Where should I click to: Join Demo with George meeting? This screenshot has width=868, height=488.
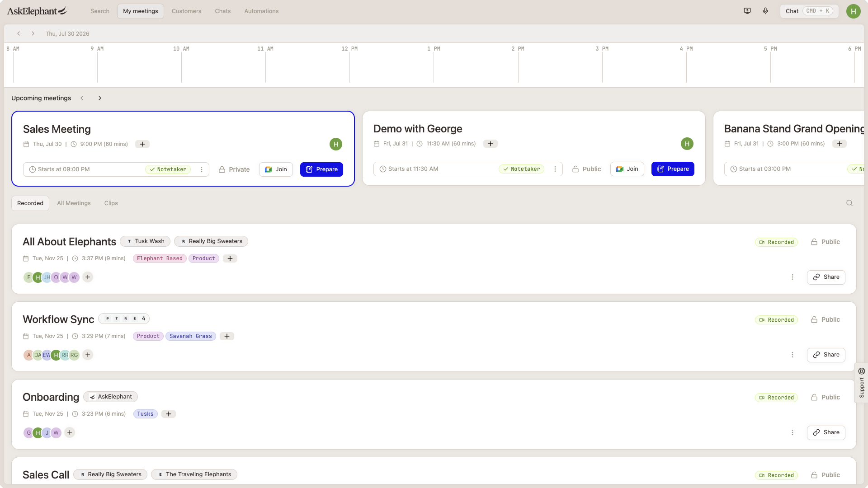(x=627, y=169)
